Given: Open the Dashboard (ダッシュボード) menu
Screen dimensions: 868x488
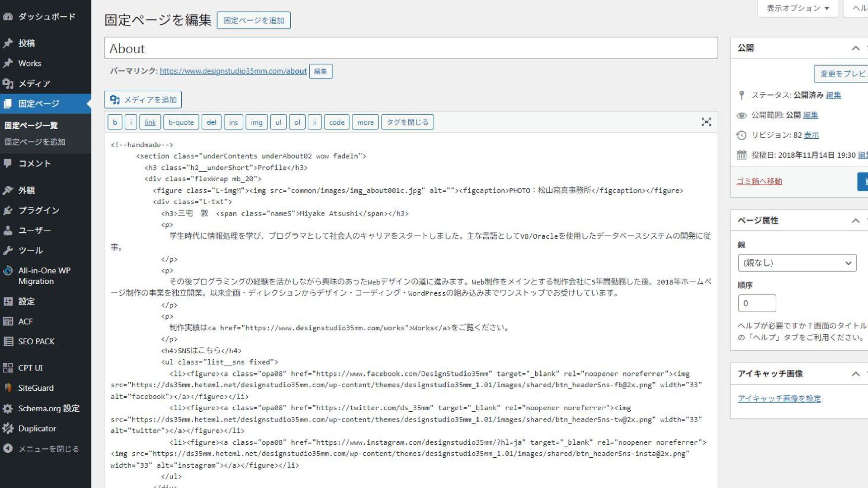Looking at the screenshot, I should [x=46, y=17].
